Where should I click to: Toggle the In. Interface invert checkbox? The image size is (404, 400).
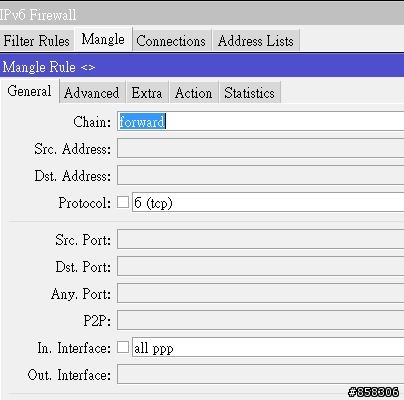pyautogui.click(x=123, y=347)
